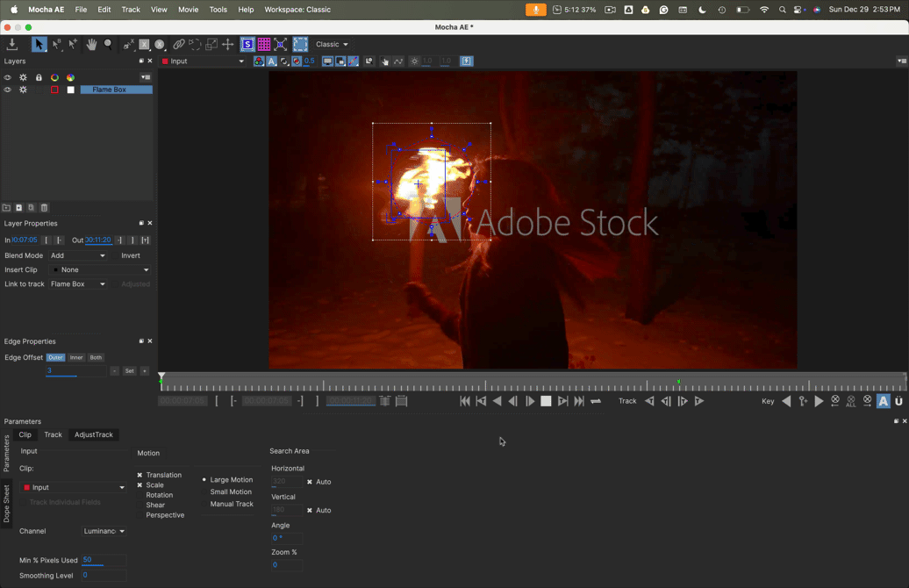Click the RGB channels view icon
Viewport: 909px width, 588px height.
click(259, 61)
